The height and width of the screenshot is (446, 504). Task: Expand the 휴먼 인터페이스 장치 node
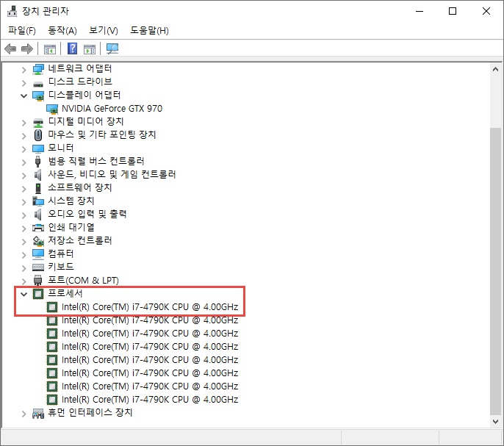pyautogui.click(x=24, y=414)
